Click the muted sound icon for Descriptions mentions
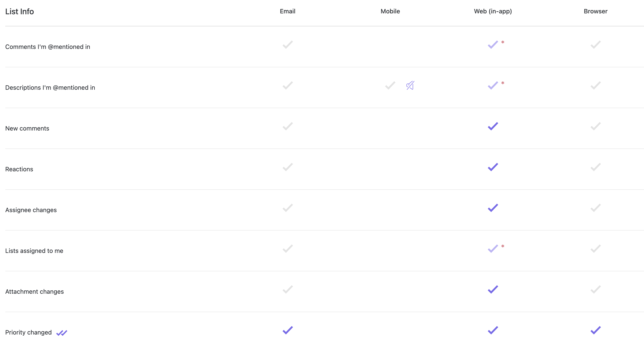Screen dimensions: 644x340 coord(410,85)
